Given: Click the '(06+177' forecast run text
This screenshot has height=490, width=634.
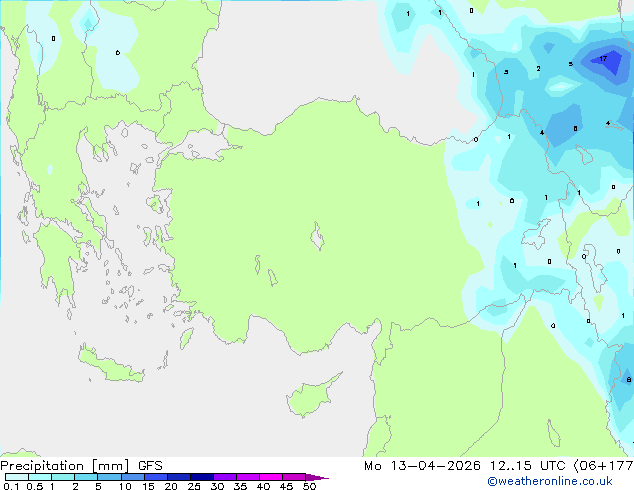Looking at the screenshot, I should click(604, 466).
